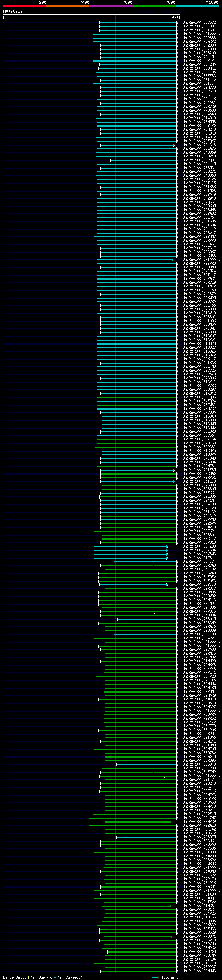
Task: Select UniRef100_B9FQA6 entry
Action: click(199, 397)
